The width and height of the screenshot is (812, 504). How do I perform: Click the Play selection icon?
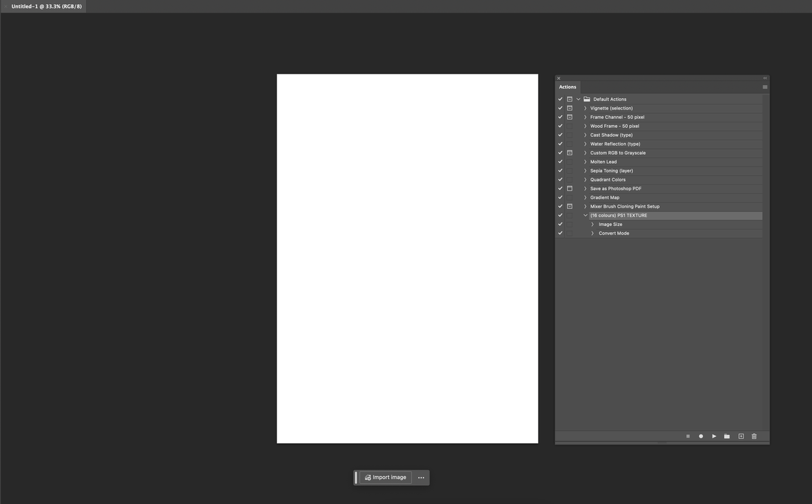[713, 435]
